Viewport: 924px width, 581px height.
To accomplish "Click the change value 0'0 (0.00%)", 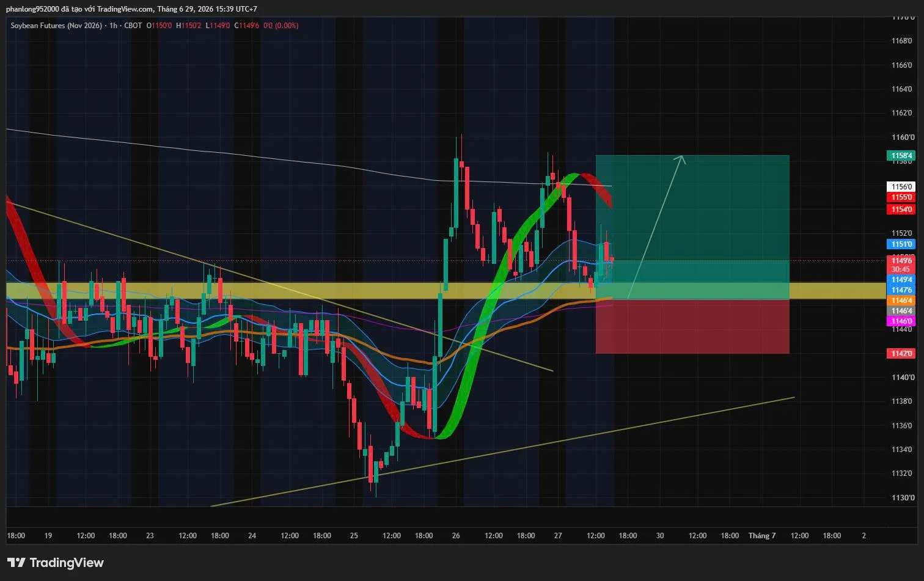I will [280, 26].
